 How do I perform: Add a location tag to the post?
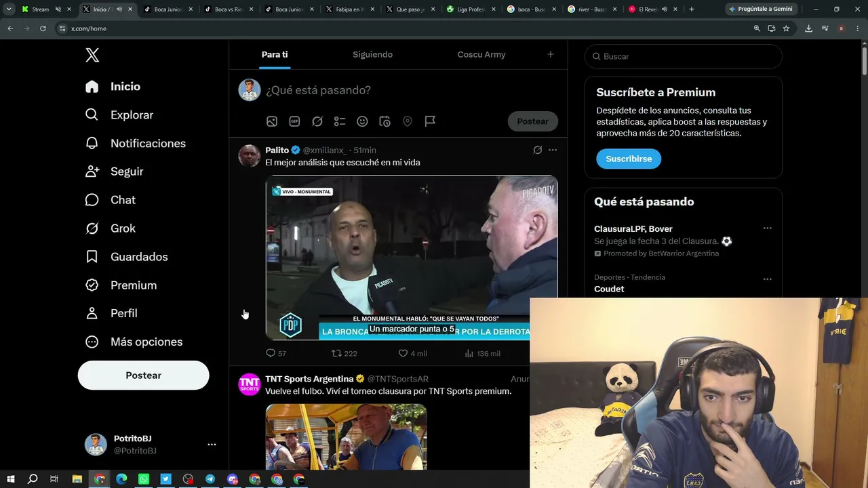[x=408, y=121]
